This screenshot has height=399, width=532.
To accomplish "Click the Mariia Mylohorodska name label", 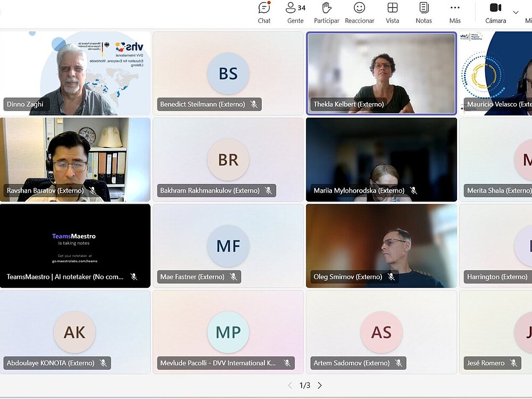I will (359, 190).
